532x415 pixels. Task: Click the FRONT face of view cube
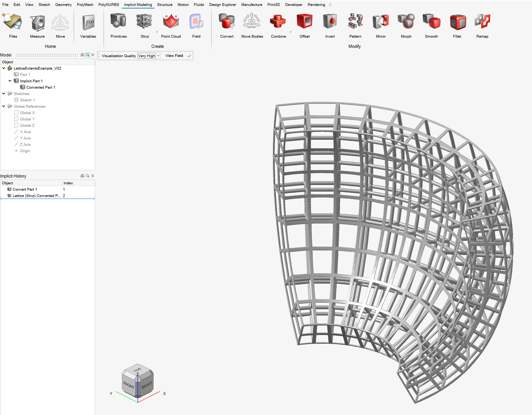point(129,385)
